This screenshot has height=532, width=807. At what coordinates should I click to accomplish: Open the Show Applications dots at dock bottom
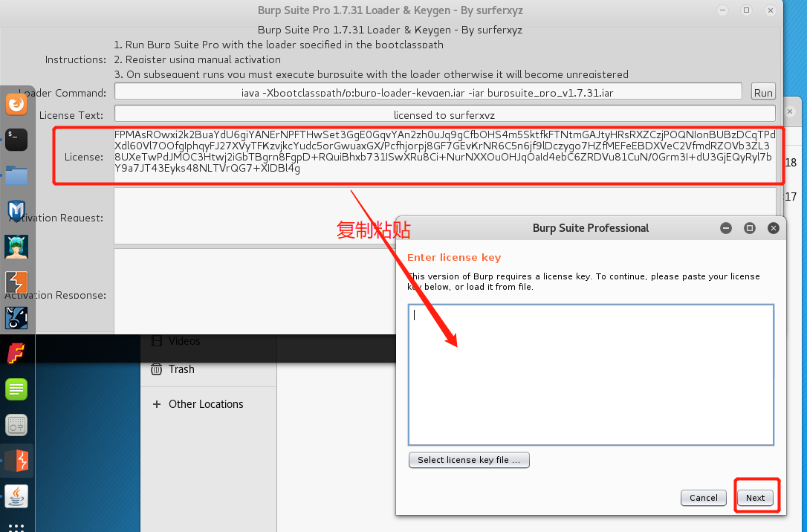point(16,528)
